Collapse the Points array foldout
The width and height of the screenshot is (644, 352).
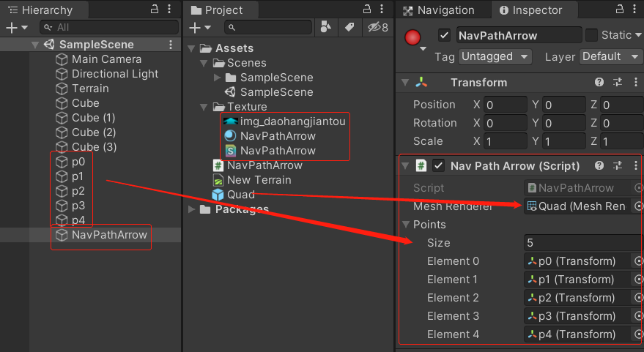(404, 225)
